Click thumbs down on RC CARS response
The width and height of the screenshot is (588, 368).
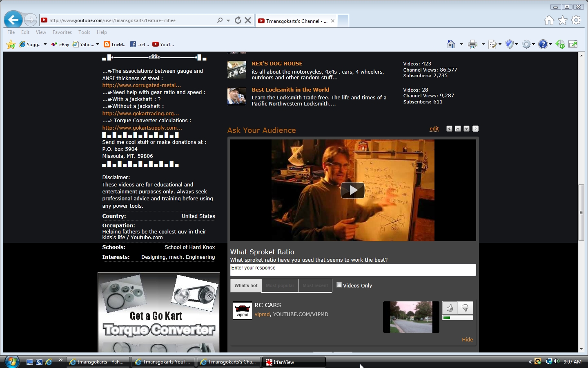[465, 308]
